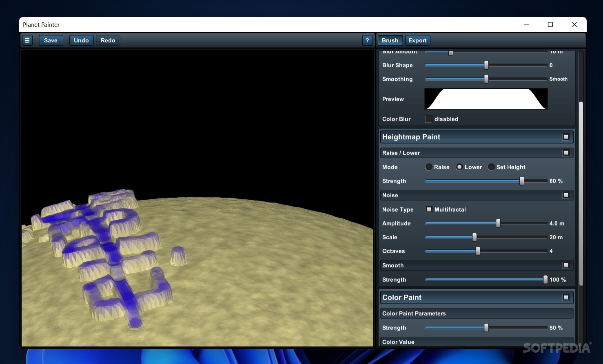Viewport: 603px width, 364px height.
Task: Adjust the Noise Amplitude slider handle
Action: point(498,223)
